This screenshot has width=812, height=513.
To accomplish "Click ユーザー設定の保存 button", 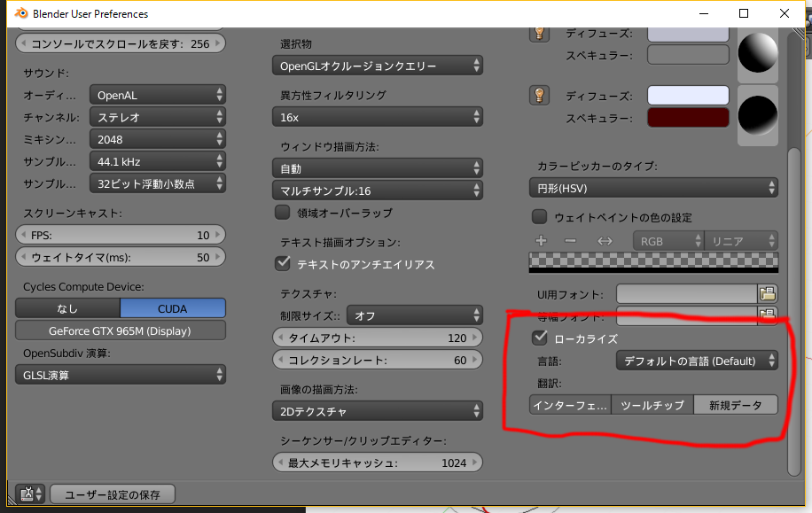I will tap(113, 494).
